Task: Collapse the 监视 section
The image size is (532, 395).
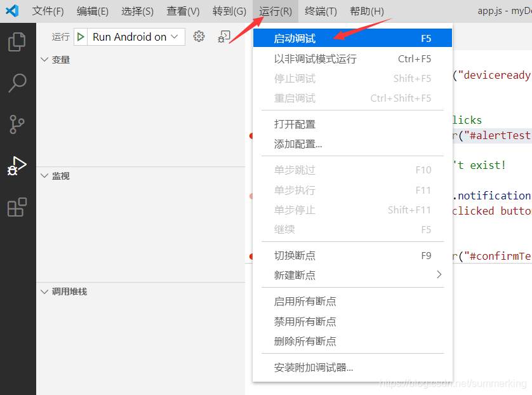Action: [44, 176]
